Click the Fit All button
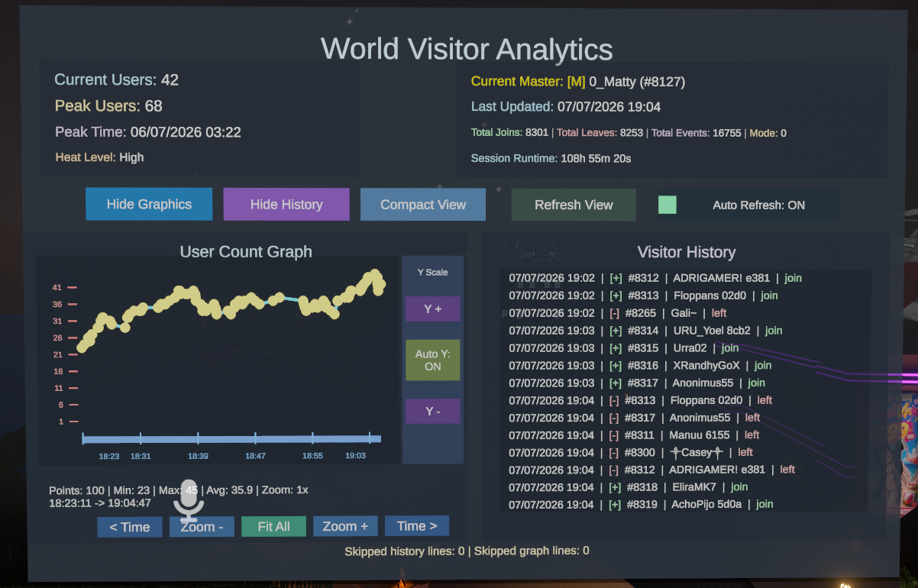The width and height of the screenshot is (918, 588). (x=273, y=526)
